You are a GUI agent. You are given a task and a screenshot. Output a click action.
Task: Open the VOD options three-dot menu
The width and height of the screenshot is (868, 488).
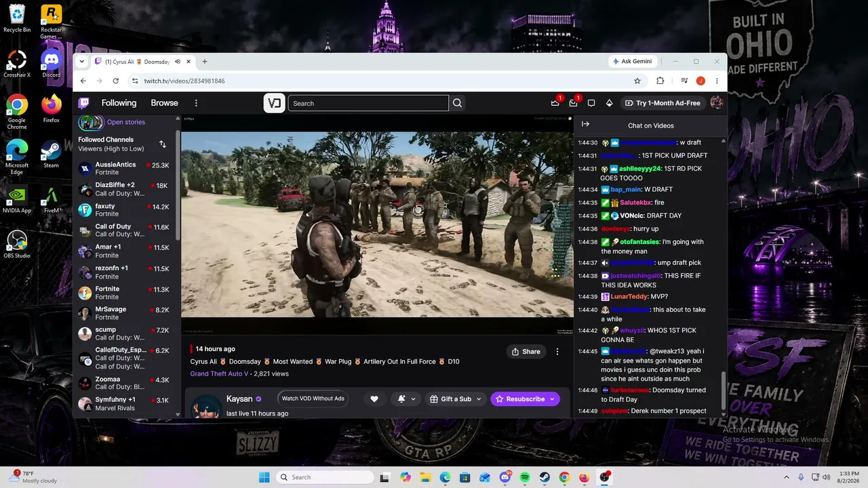[557, 352]
